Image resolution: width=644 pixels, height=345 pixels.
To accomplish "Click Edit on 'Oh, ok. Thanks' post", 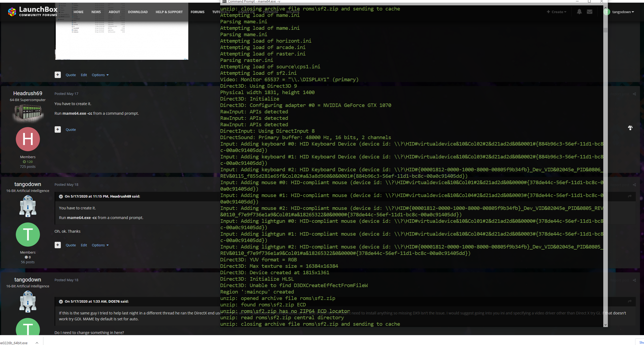I will [x=84, y=245].
